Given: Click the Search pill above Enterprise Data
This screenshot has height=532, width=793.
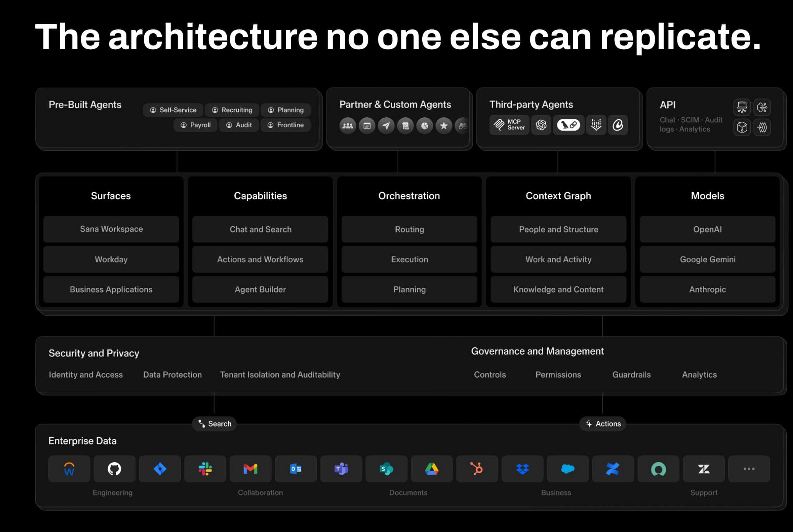Looking at the screenshot, I should (214, 424).
